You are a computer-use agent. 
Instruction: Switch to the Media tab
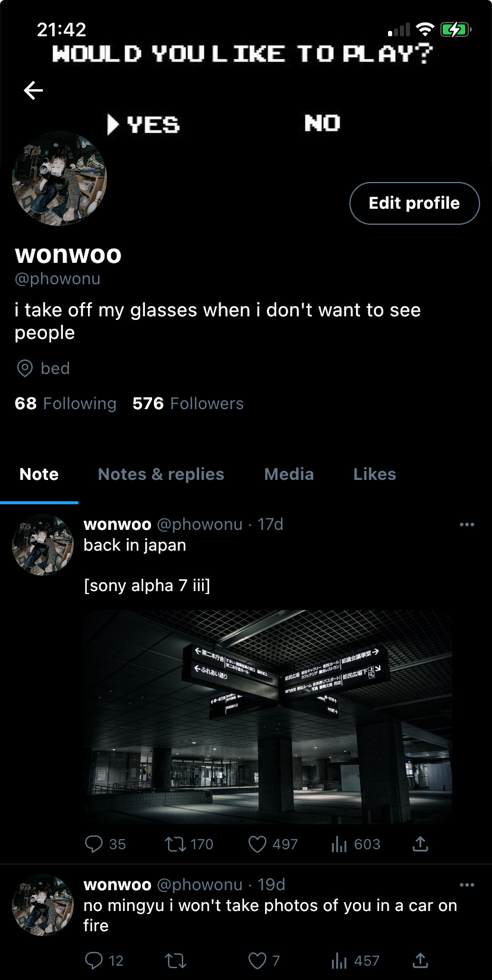pyautogui.click(x=289, y=474)
